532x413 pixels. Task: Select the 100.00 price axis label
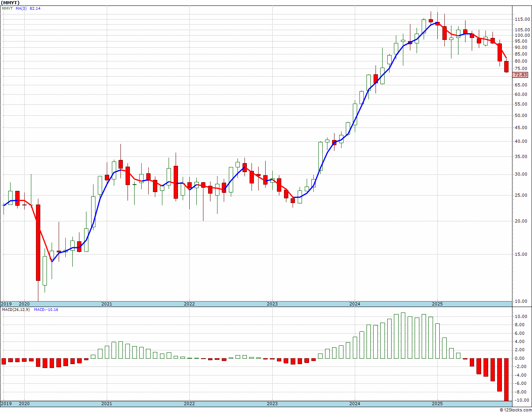522,35
